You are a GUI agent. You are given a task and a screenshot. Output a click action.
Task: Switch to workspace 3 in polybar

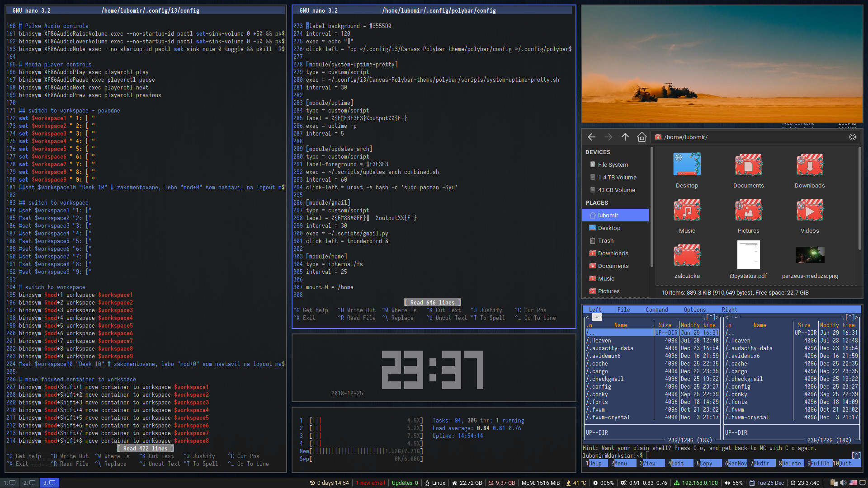click(49, 483)
